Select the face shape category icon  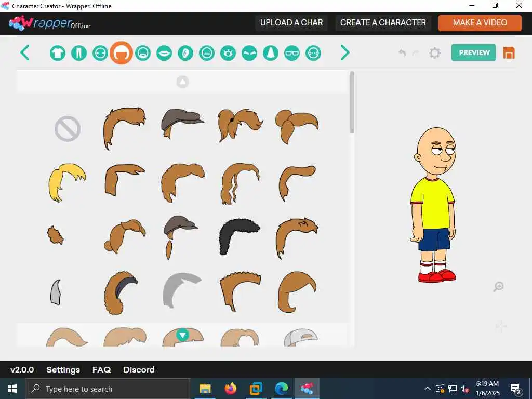click(x=100, y=53)
